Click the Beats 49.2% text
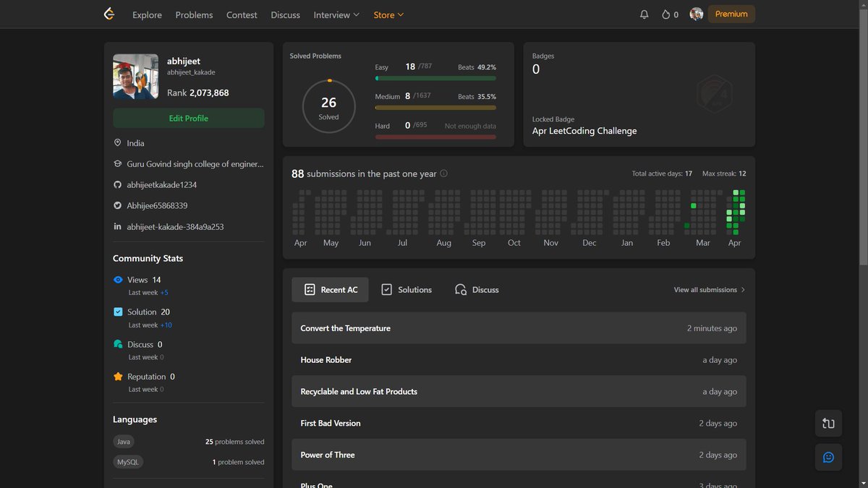 click(477, 67)
